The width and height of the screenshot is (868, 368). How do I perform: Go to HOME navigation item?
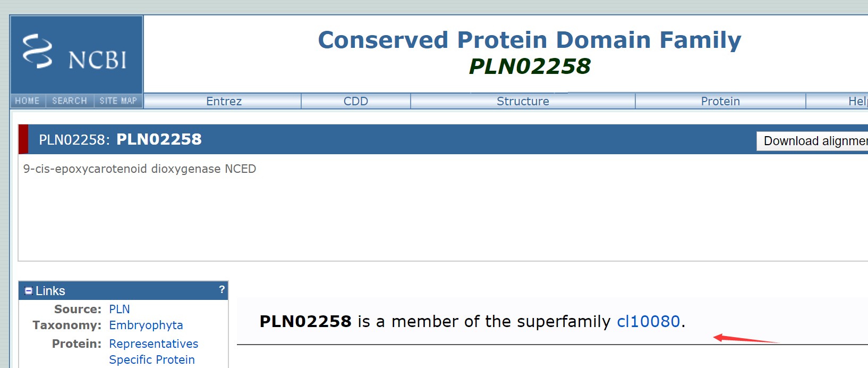pos(28,101)
